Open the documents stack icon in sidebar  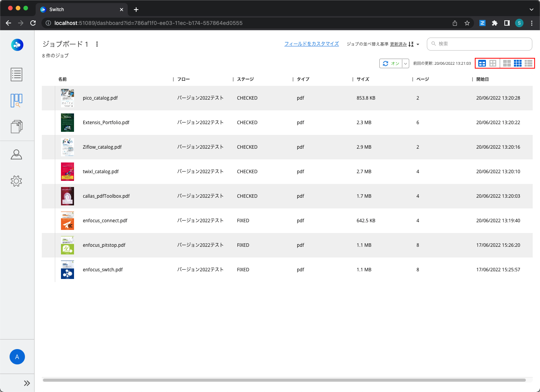tap(16, 126)
